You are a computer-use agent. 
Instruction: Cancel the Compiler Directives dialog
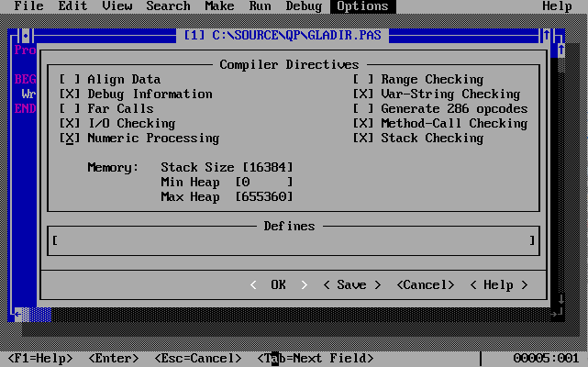(426, 285)
